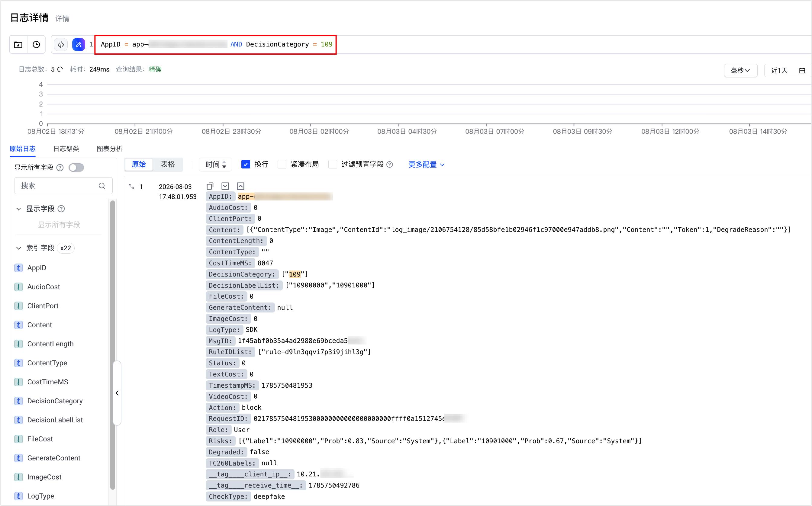Click the field 搜索 input box
Screen dimensions: 812x506
(63, 186)
